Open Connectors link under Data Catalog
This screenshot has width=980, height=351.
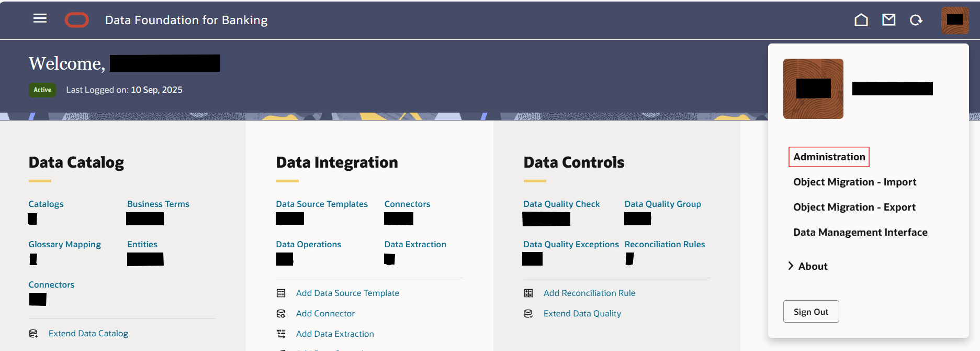click(x=51, y=284)
